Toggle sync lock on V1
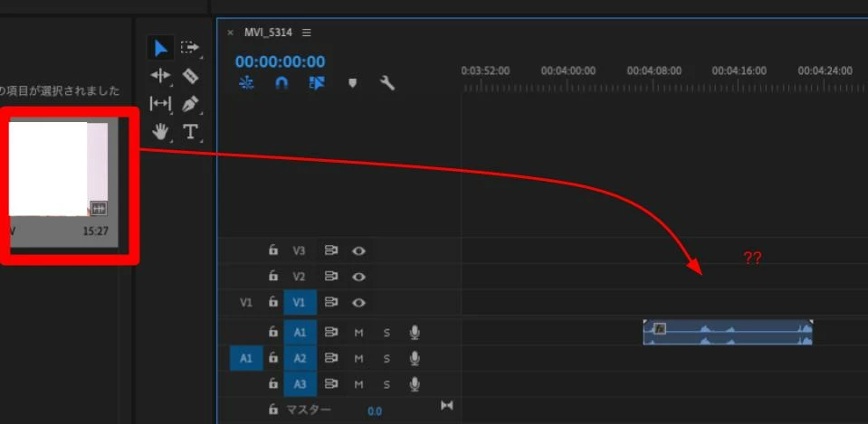This screenshot has height=424, width=868. [x=331, y=302]
